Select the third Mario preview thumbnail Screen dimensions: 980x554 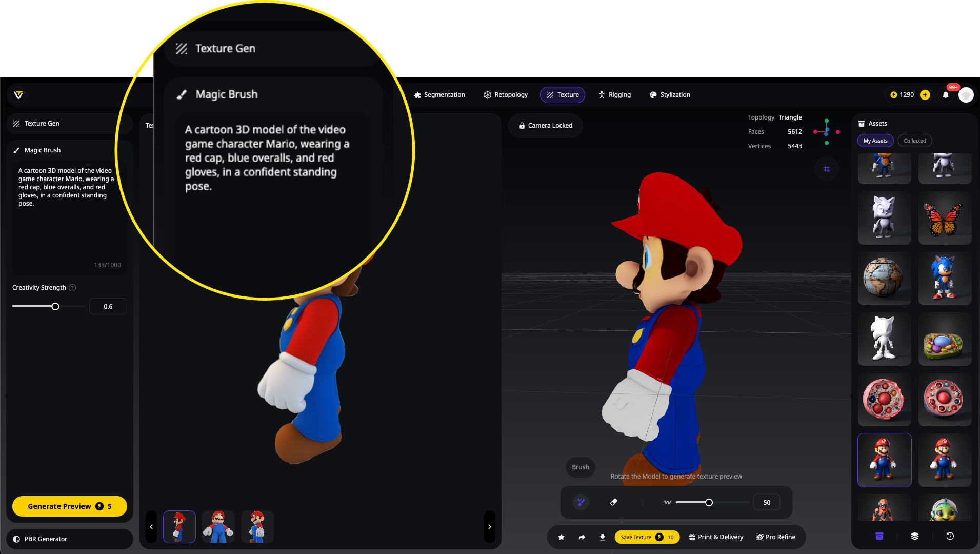click(257, 527)
